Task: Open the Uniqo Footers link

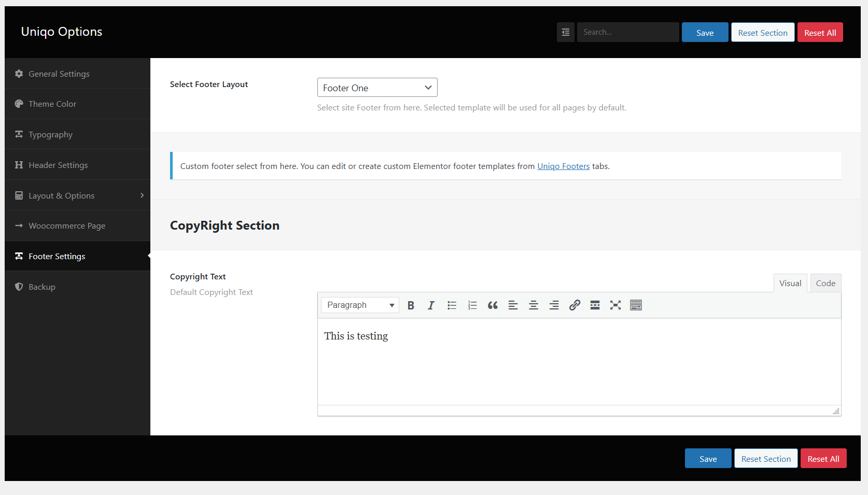Action: pyautogui.click(x=563, y=166)
